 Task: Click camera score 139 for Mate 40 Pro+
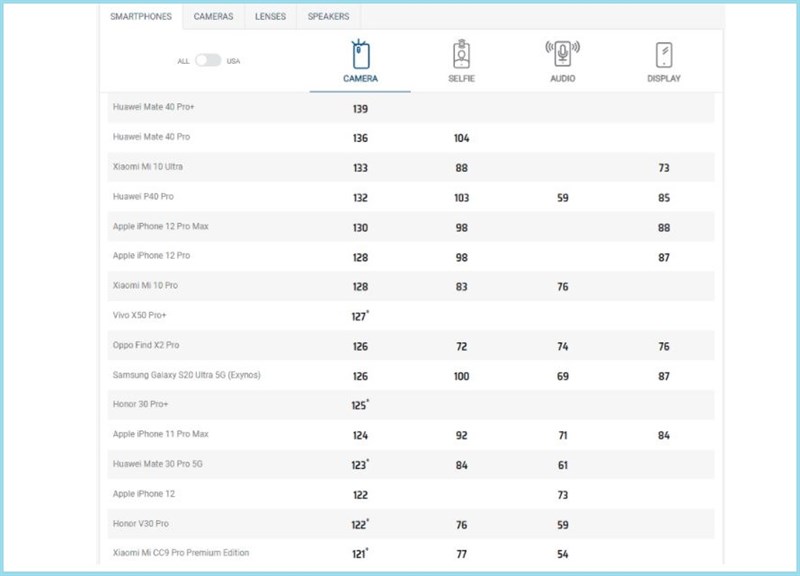(x=360, y=109)
